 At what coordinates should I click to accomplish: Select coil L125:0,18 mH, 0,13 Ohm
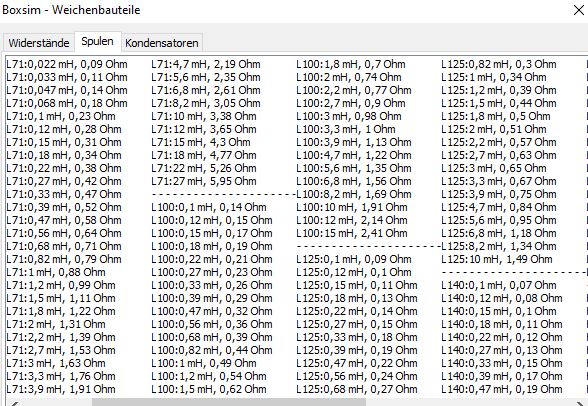tap(357, 298)
